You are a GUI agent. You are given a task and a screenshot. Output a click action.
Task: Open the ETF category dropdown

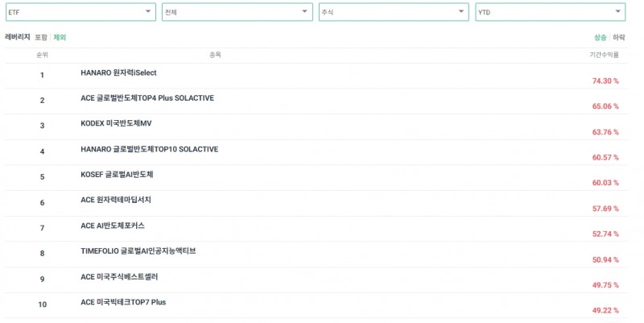coord(79,12)
